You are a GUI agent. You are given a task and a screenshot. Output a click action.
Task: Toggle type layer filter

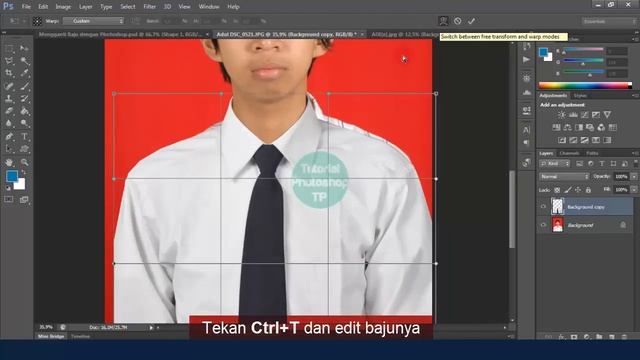point(602,164)
